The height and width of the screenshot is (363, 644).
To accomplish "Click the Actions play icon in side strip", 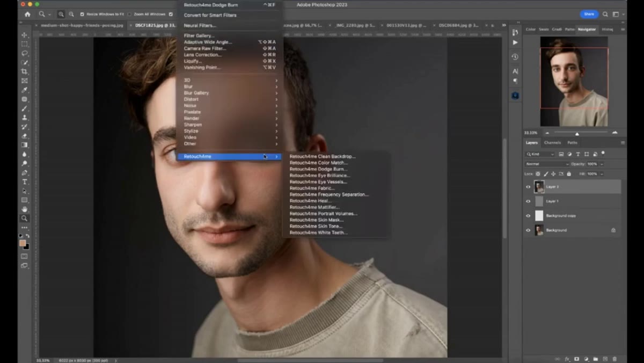I will [x=515, y=42].
